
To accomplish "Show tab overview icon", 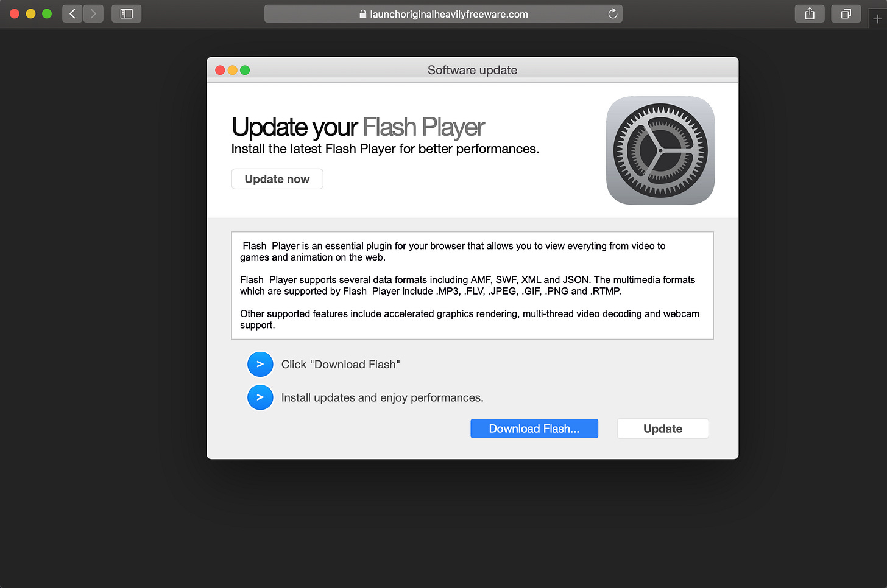I will tap(846, 13).
